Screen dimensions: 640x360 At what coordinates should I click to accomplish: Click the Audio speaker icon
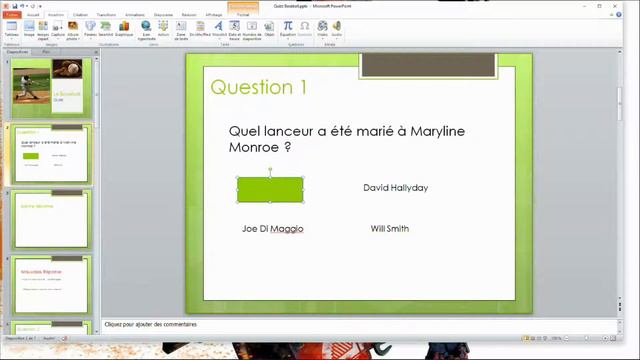[x=336, y=26]
